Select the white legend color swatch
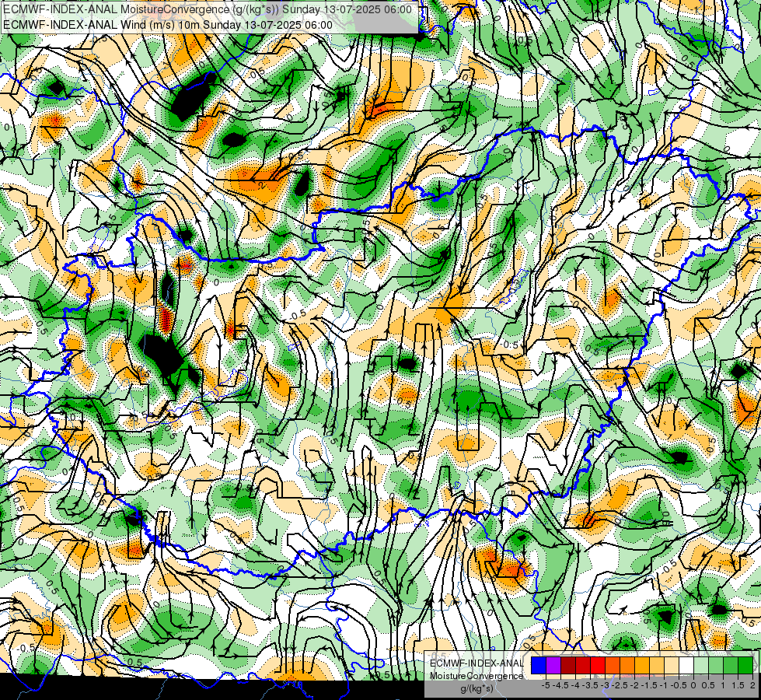The image size is (761, 700). click(x=686, y=665)
